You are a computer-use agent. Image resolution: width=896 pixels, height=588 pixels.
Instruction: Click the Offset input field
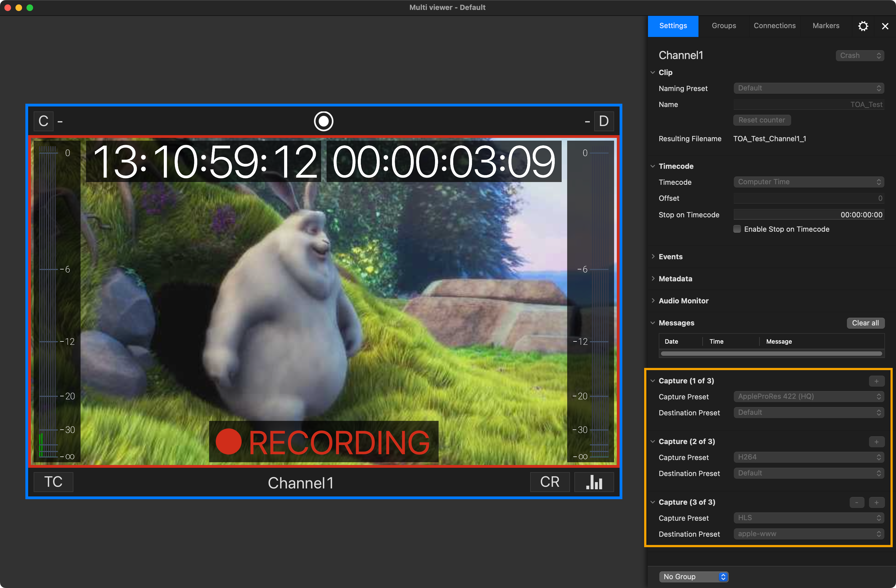pos(809,198)
